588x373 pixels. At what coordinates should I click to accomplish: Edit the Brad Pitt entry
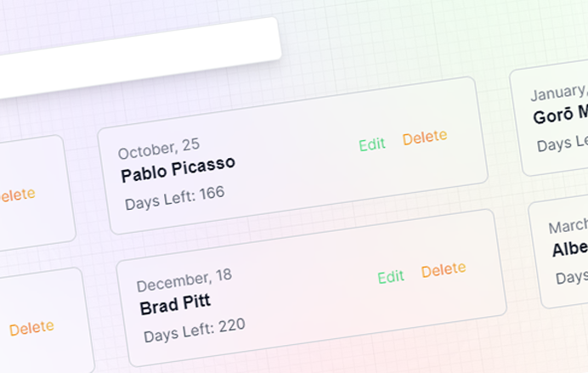[391, 277]
